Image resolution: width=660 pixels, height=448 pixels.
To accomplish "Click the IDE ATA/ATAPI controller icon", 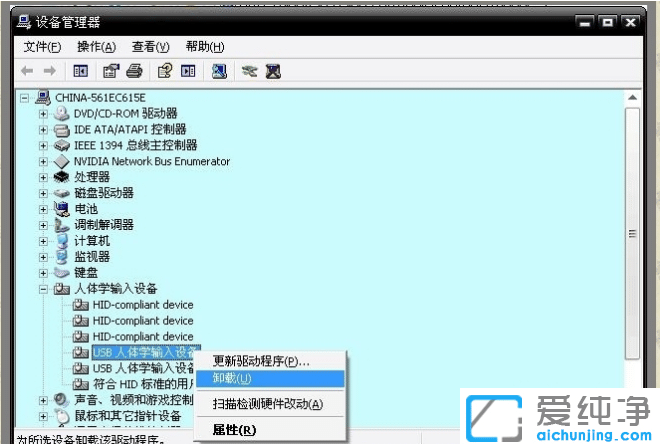I will 62,130.
